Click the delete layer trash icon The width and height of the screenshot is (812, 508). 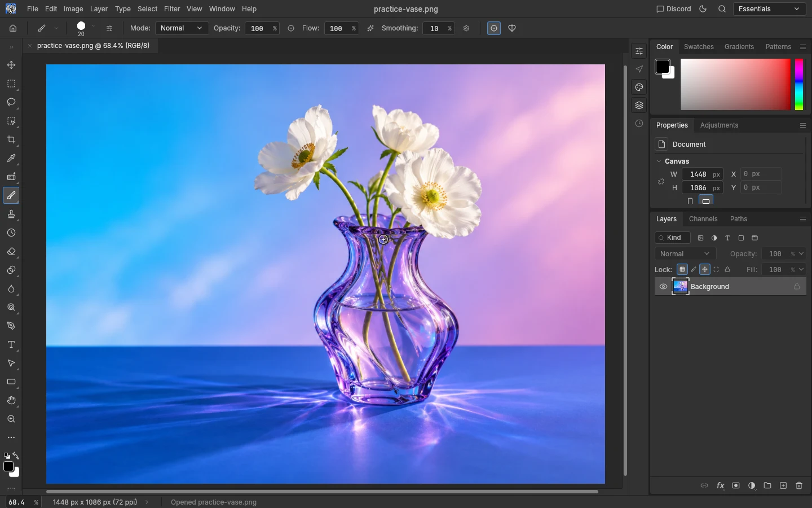[799, 485]
